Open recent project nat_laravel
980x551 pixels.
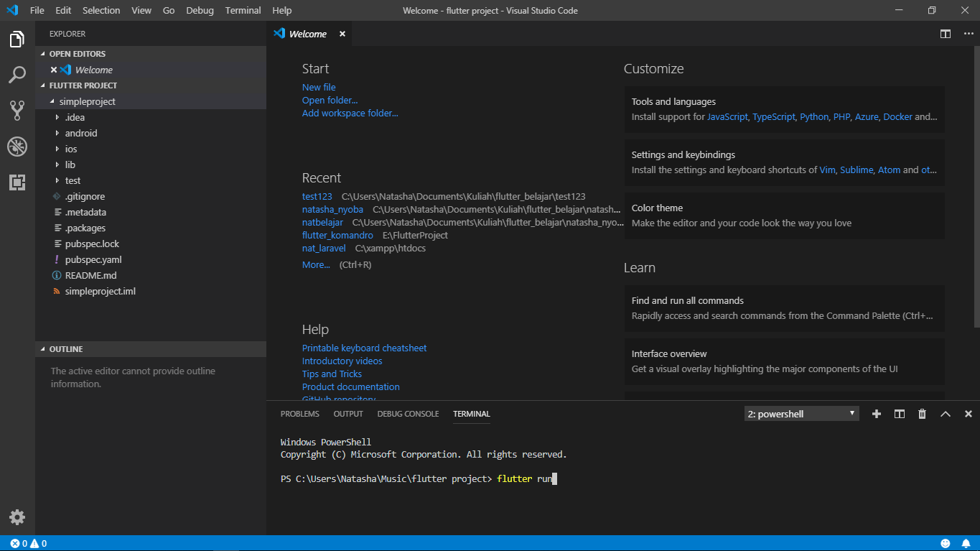[x=324, y=248]
